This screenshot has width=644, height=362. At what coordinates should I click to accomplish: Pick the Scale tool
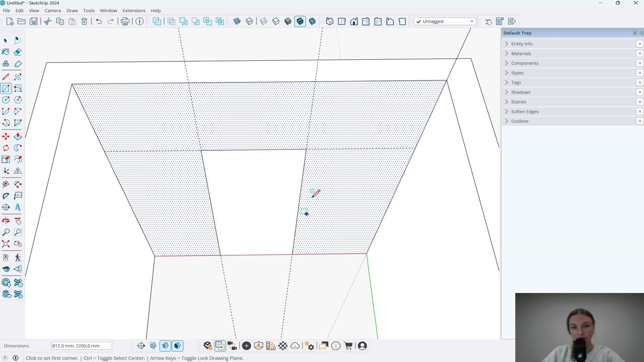pyautogui.click(x=6, y=159)
